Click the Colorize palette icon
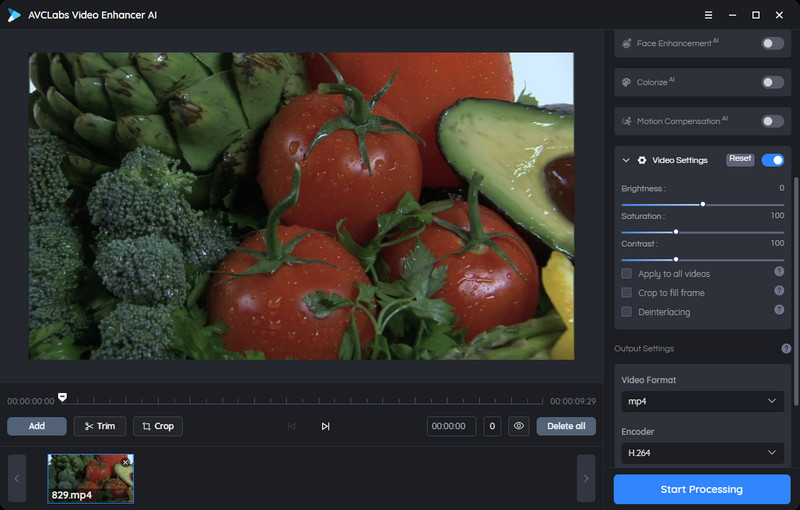The height and width of the screenshot is (510, 800). (x=627, y=82)
